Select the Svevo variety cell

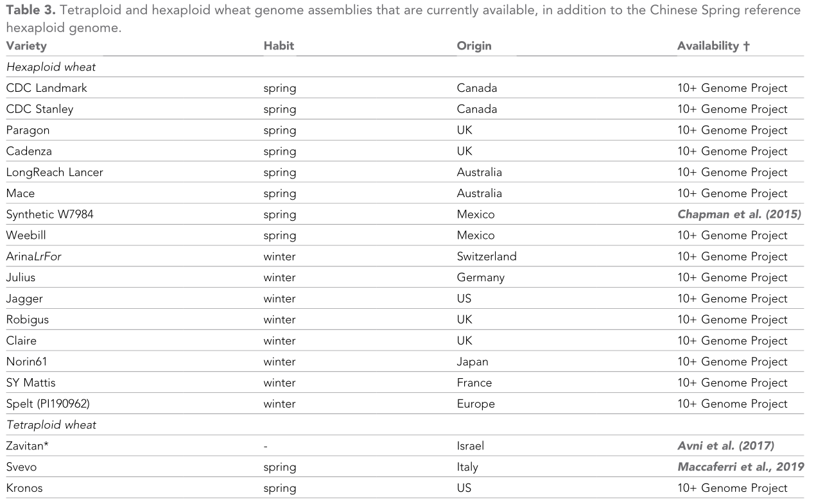22,467
